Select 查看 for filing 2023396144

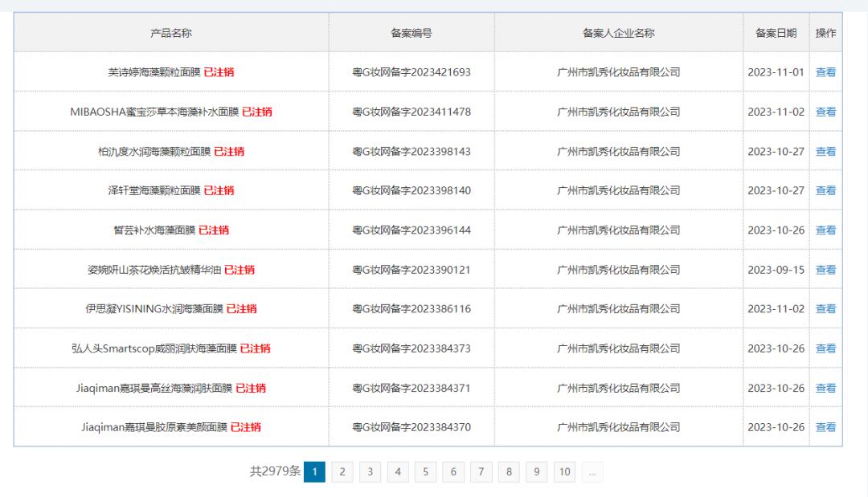coord(825,230)
